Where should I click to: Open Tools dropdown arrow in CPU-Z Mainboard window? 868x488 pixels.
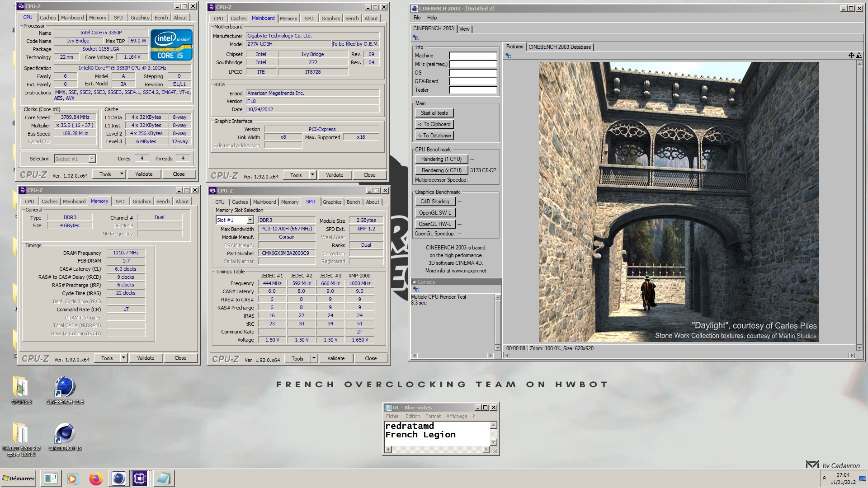tap(312, 175)
